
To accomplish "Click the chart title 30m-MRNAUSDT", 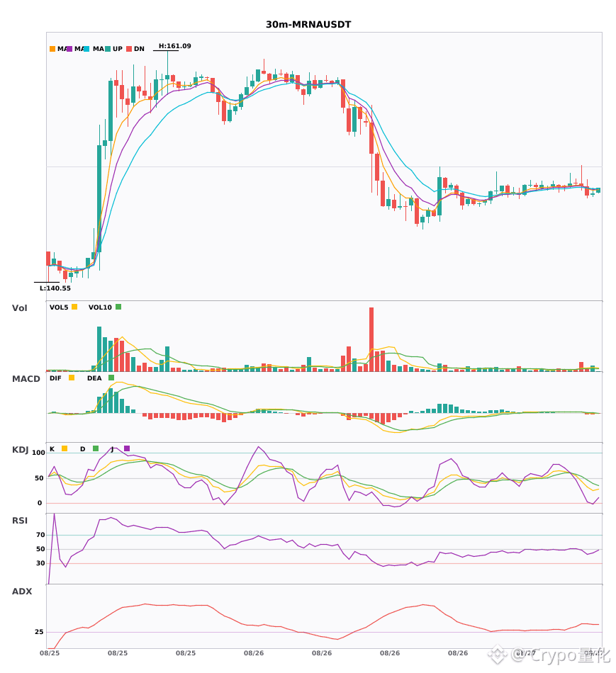I will coord(308,25).
